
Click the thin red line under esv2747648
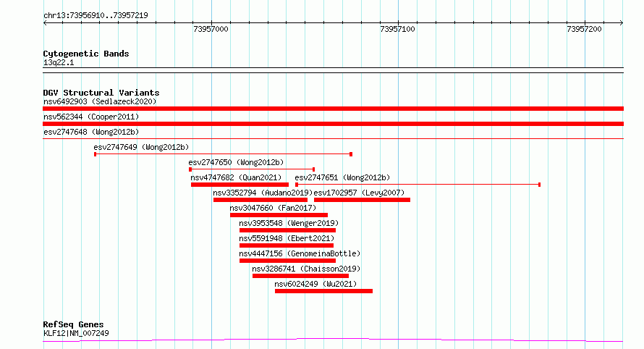click(x=333, y=139)
